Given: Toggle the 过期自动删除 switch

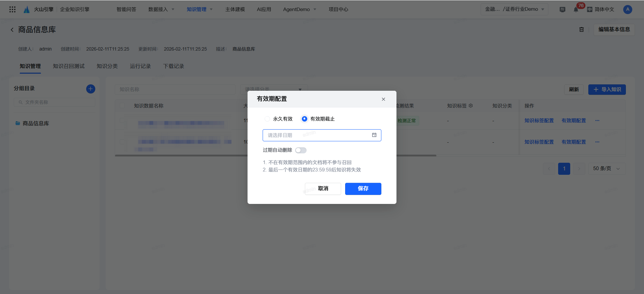Looking at the screenshot, I should click(301, 150).
